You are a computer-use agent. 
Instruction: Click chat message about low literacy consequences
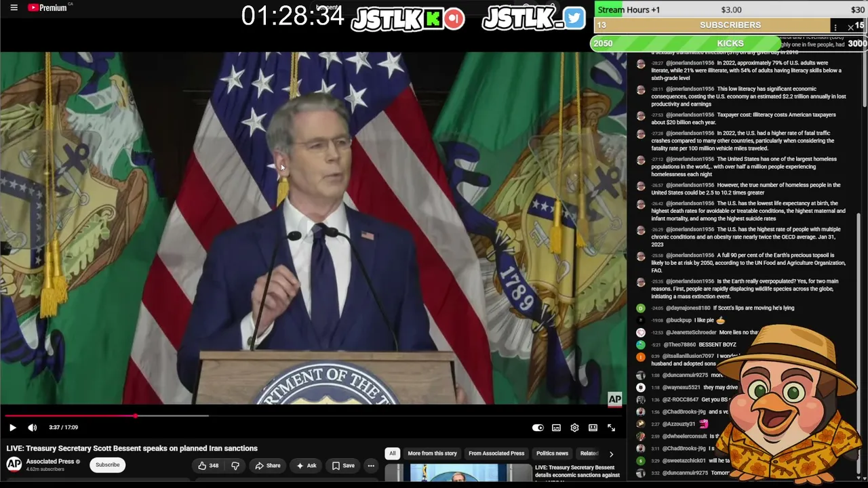(x=742, y=96)
